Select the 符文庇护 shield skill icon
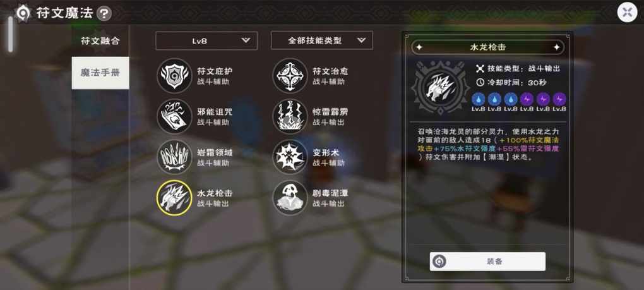 click(x=174, y=76)
